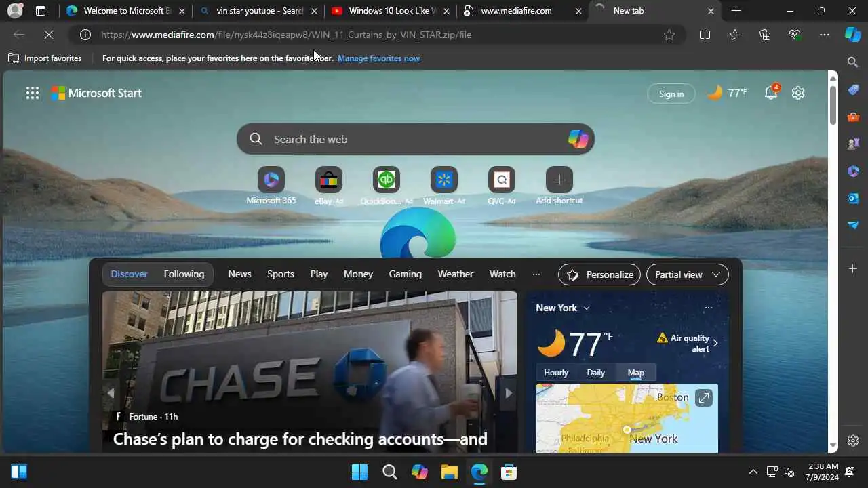
Task: Open the Favorites toolbar icon
Action: point(735,35)
